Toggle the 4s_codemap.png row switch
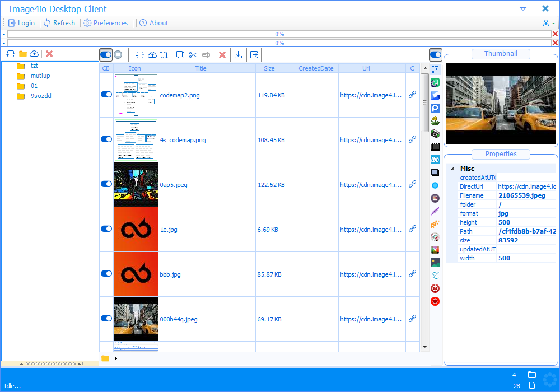This screenshot has height=392, width=560. [106, 139]
